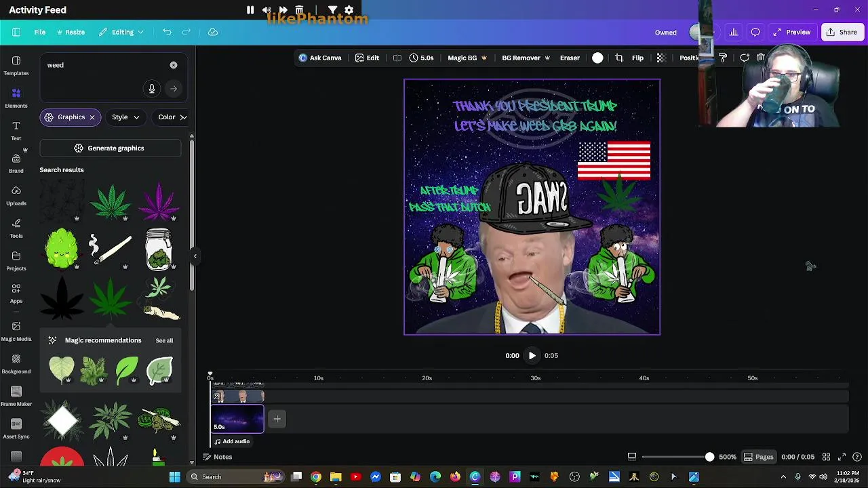This screenshot has height=488, width=868.
Task: Open transparency checkerboard setting
Action: (x=661, y=58)
